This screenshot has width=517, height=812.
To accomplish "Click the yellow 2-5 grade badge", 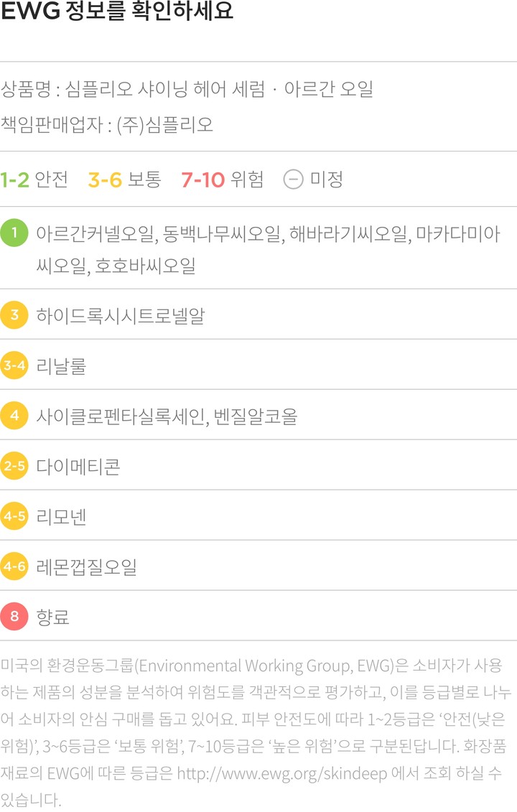I will (14, 466).
